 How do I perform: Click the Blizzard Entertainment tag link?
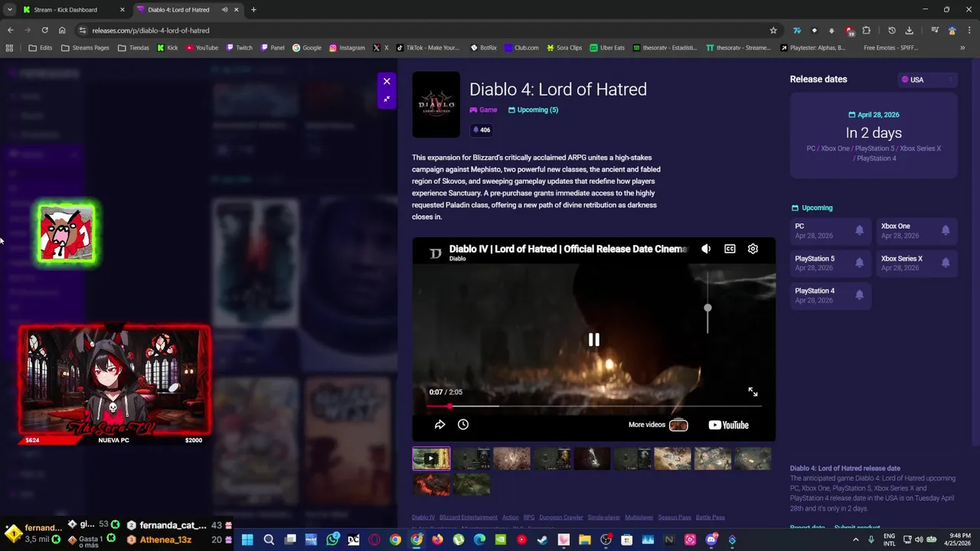[469, 517]
